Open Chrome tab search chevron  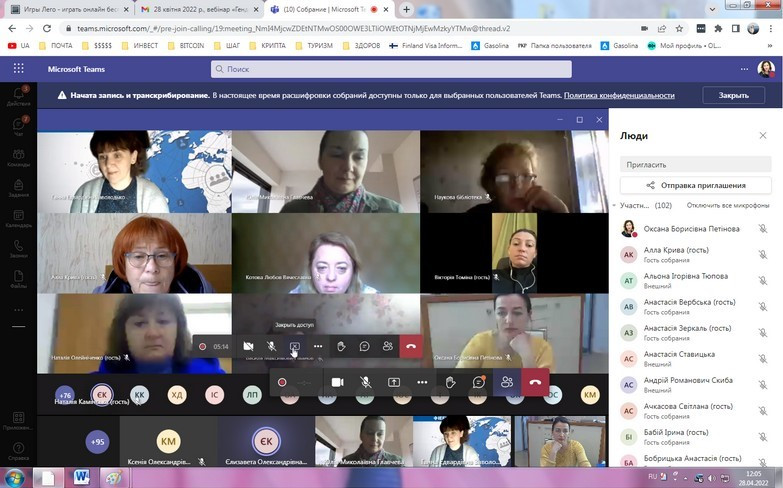coord(712,8)
